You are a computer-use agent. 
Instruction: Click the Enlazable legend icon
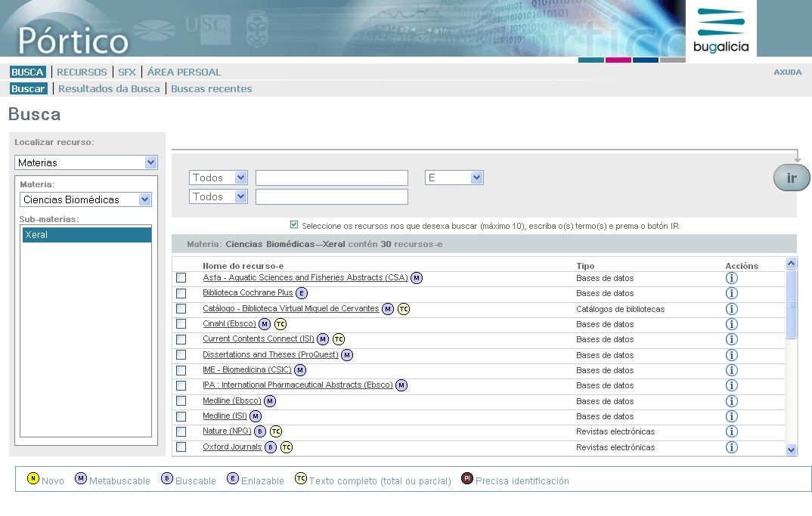[x=233, y=478]
